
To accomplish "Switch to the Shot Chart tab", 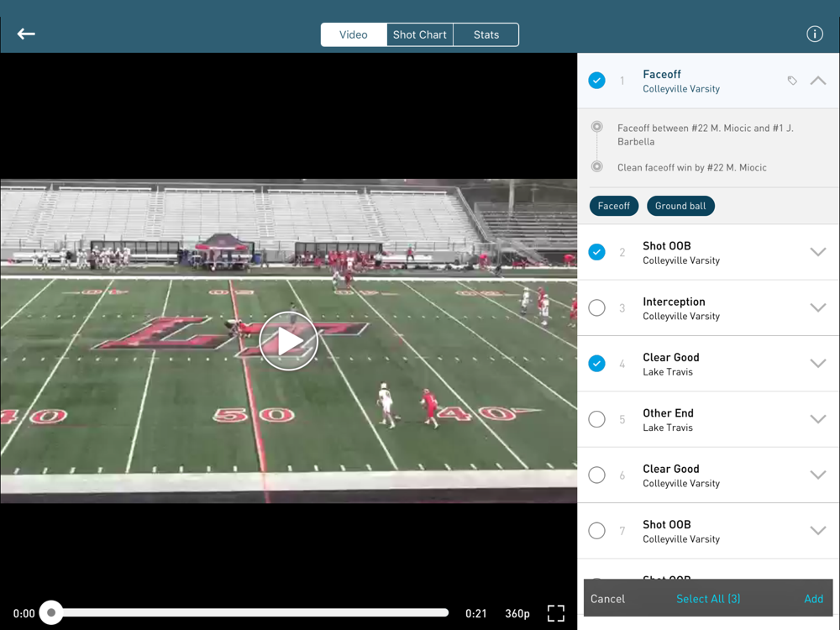I will coord(419,34).
